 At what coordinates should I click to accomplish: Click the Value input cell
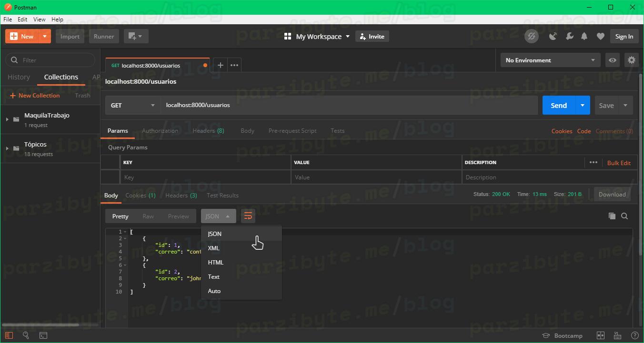pos(376,177)
